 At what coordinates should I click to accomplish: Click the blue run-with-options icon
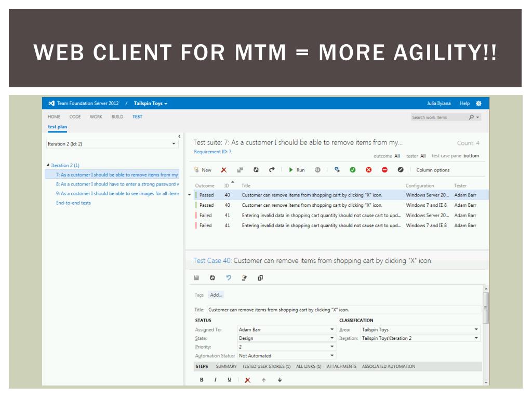click(337, 170)
